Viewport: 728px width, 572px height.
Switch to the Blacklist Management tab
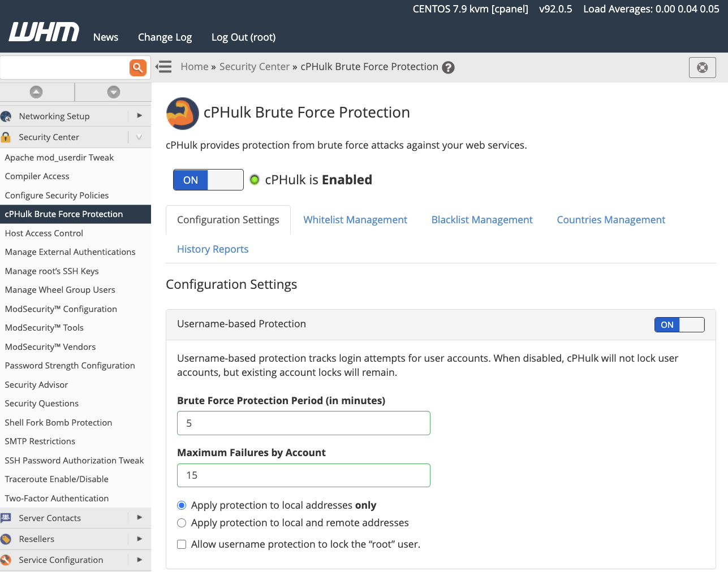(x=482, y=219)
